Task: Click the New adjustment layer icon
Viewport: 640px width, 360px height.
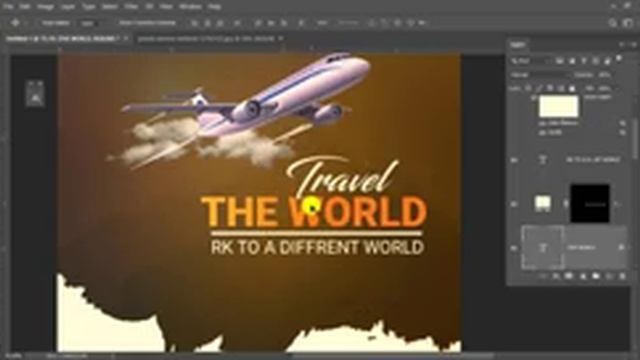Action: (x=582, y=276)
